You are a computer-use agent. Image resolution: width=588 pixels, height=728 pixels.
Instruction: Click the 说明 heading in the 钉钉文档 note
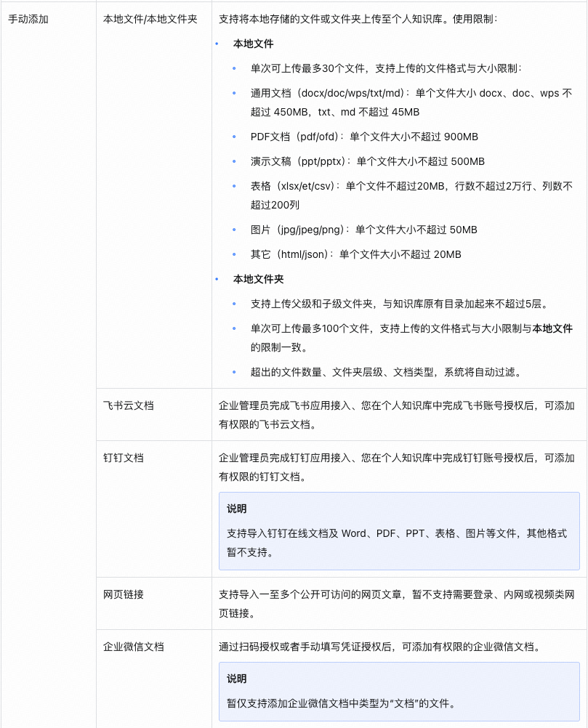point(237,509)
